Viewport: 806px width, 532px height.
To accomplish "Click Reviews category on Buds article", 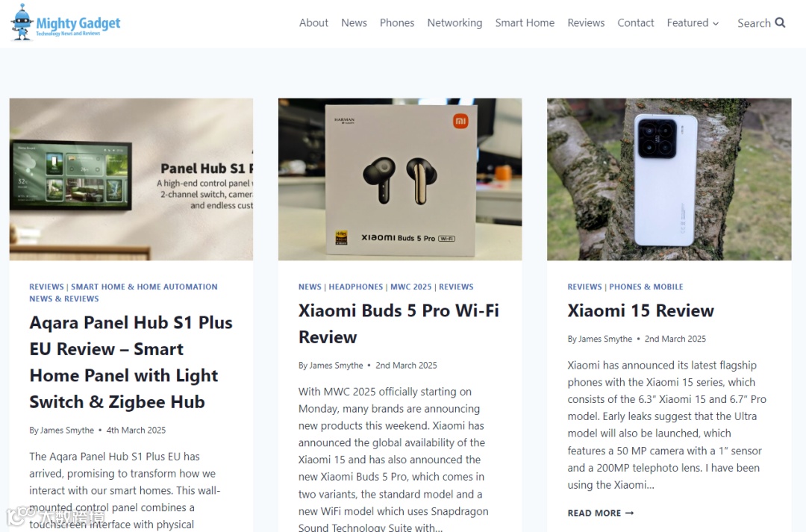I will pyautogui.click(x=456, y=287).
